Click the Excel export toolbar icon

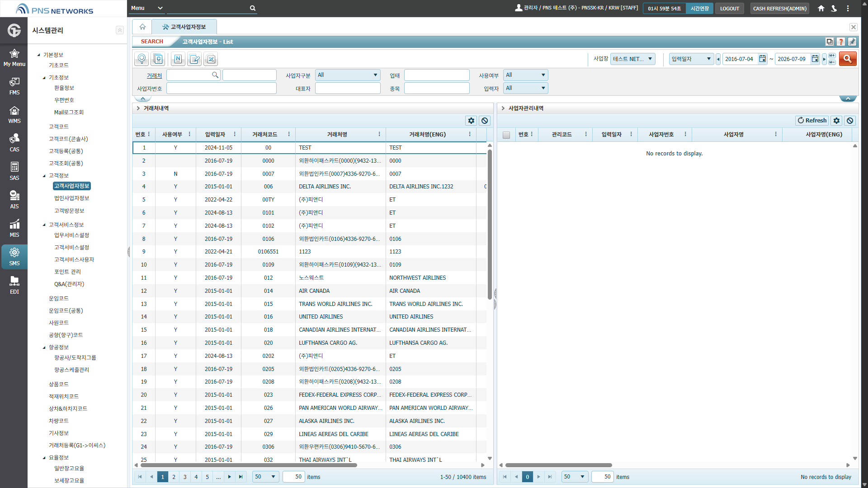211,59
